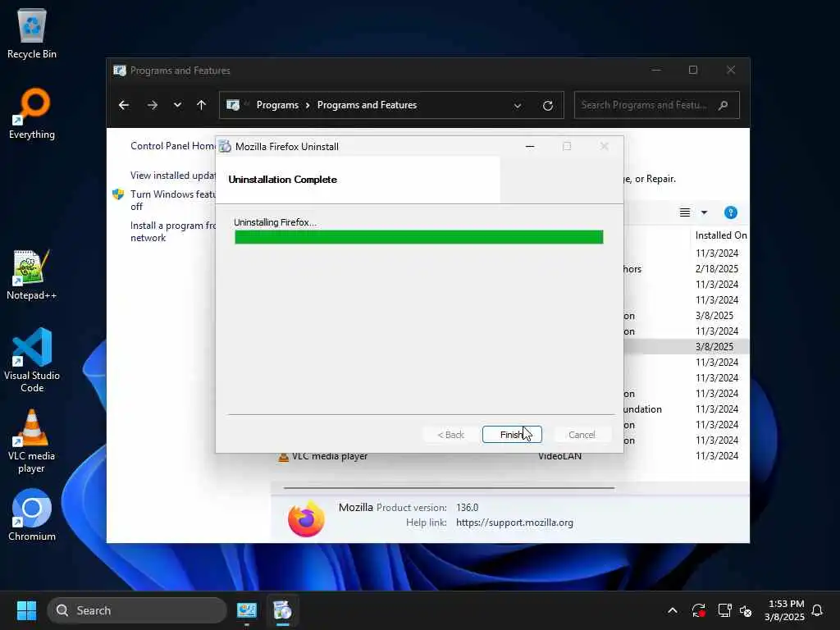Open View installed updates link

(x=173, y=176)
